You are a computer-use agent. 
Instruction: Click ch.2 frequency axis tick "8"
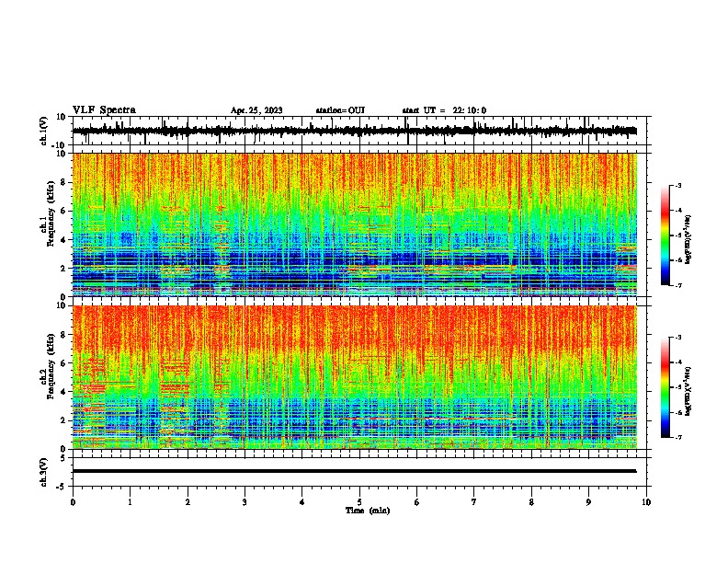pyautogui.click(x=63, y=335)
